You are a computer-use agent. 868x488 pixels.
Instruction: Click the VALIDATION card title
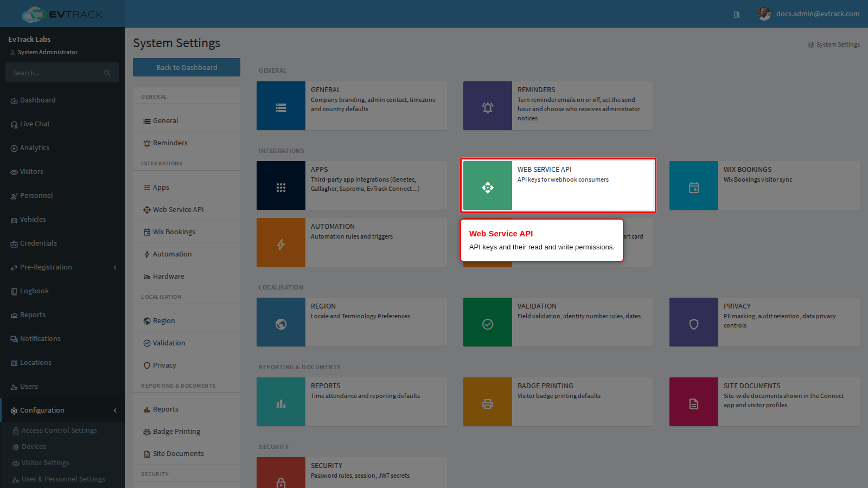(x=537, y=306)
